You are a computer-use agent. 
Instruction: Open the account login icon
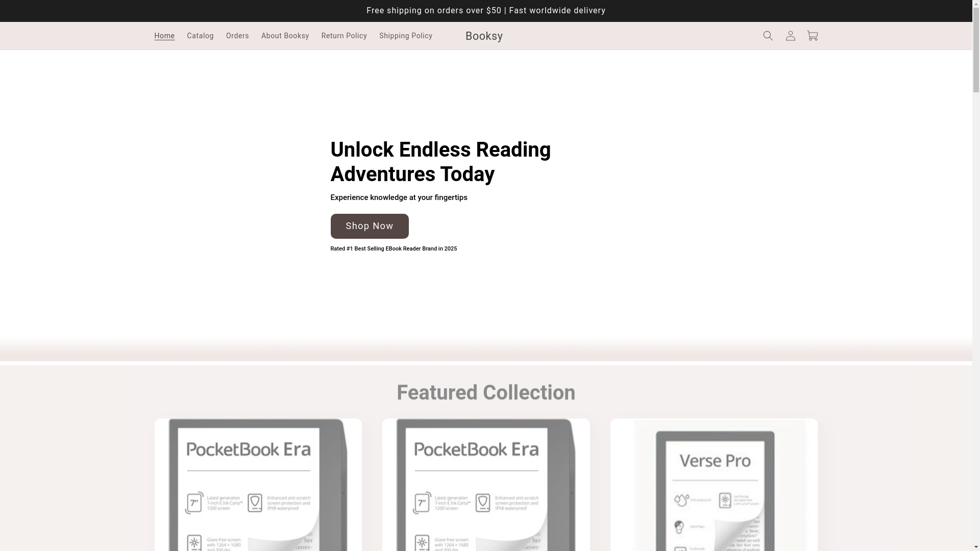pos(790,36)
